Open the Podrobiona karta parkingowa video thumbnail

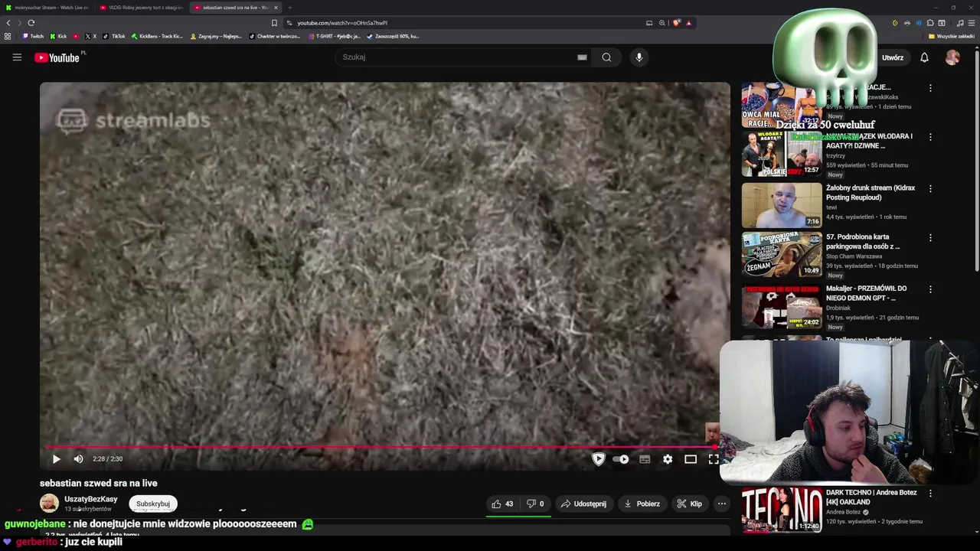coord(781,254)
